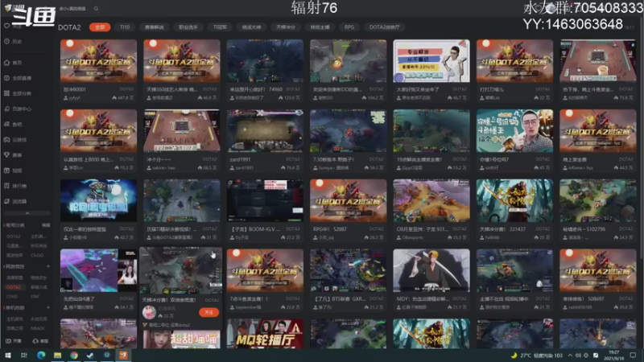Open Task View on the taskbar
Screen dimensions: 644x362
[24, 355]
